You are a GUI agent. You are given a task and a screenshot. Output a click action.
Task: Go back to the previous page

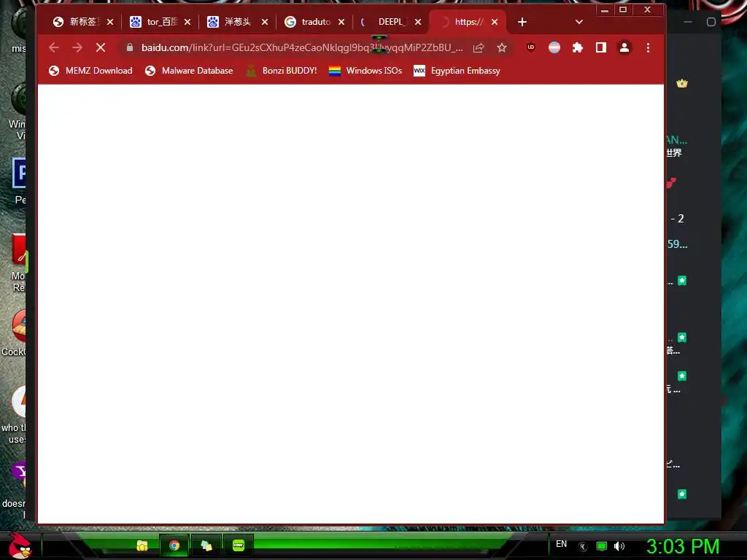click(54, 47)
